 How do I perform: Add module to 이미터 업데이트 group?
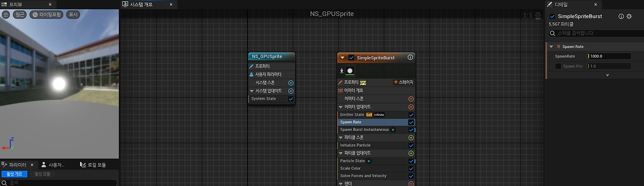click(411, 107)
